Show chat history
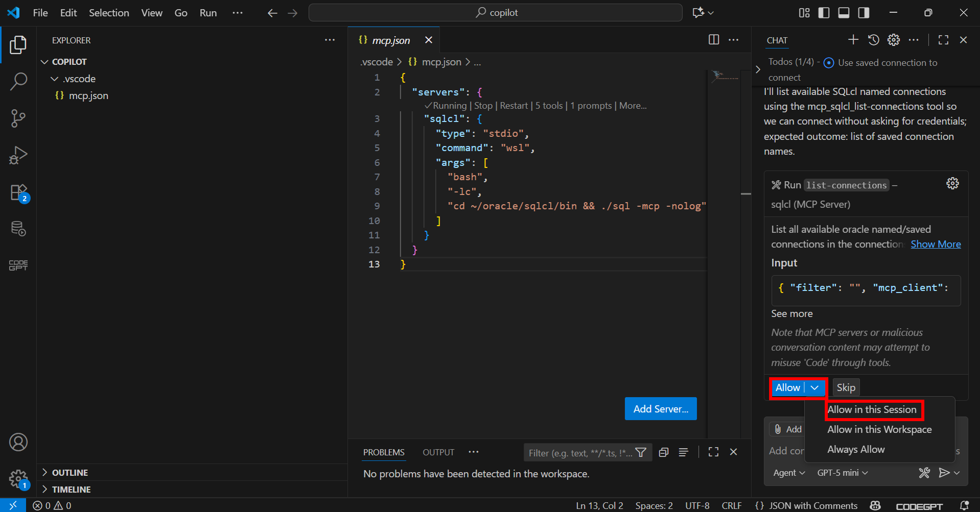This screenshot has width=980, height=512. tap(873, 40)
